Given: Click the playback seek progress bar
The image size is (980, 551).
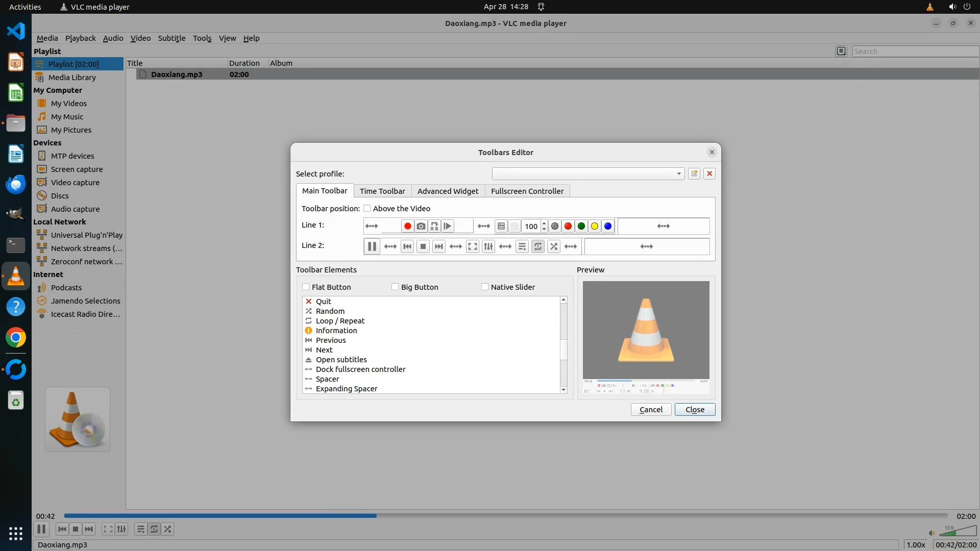Looking at the screenshot, I should [505, 516].
